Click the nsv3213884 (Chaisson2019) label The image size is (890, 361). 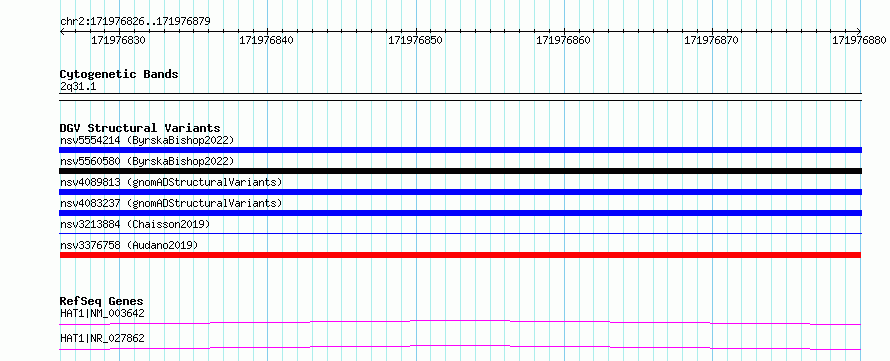pos(135,224)
